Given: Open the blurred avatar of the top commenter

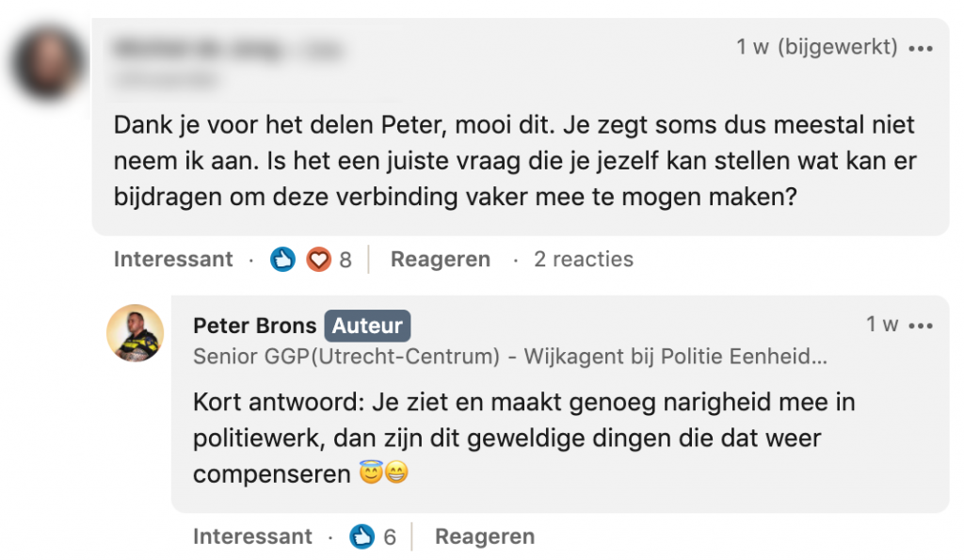Looking at the screenshot, I should [x=48, y=64].
